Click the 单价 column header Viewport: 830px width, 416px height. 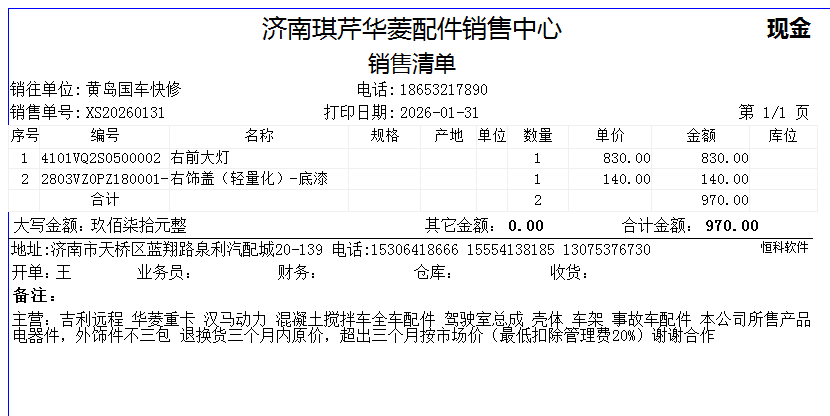(x=610, y=136)
